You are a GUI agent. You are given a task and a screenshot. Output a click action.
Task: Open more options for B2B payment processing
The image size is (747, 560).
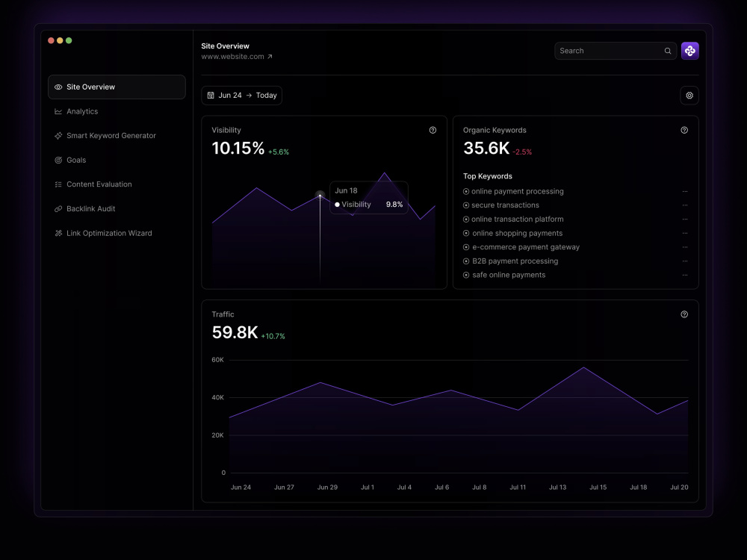(685, 261)
